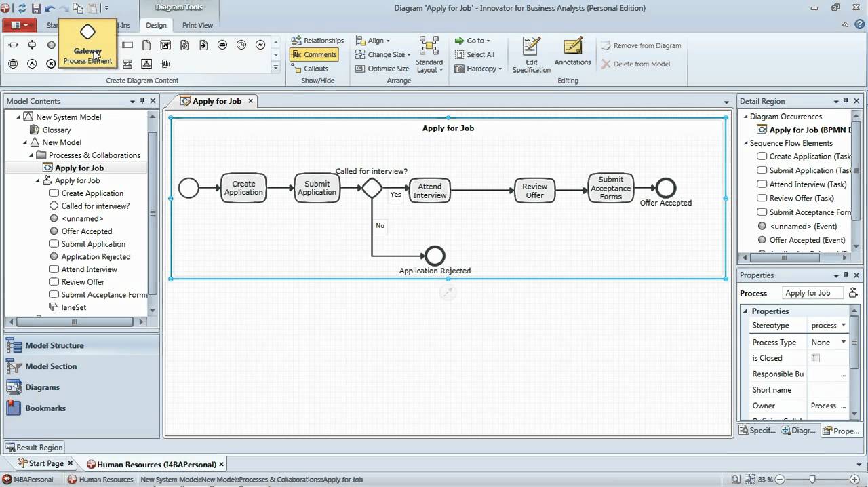Screen dimensions: 868x487
Task: Toggle Callouts visibility
Action: (310, 69)
